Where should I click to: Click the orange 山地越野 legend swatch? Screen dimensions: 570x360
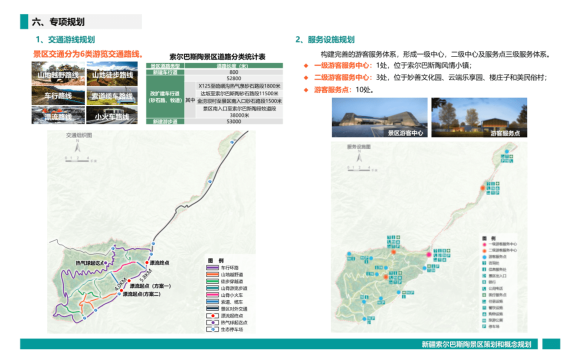(212, 275)
